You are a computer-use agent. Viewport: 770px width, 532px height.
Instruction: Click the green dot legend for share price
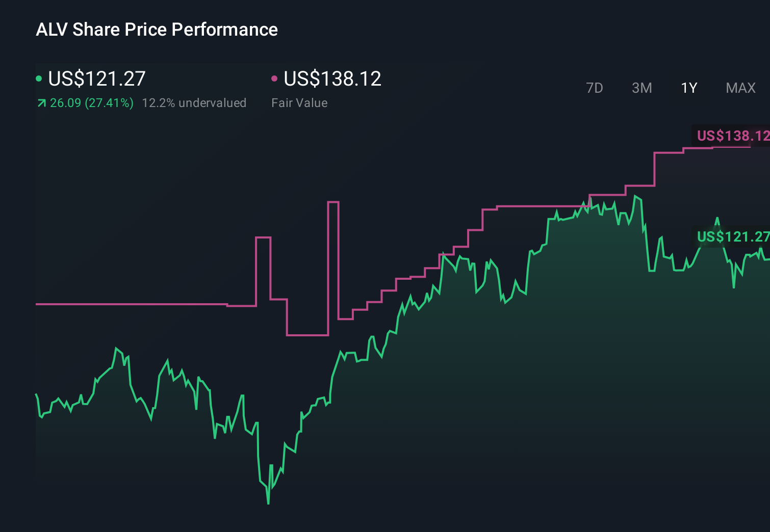(x=39, y=78)
